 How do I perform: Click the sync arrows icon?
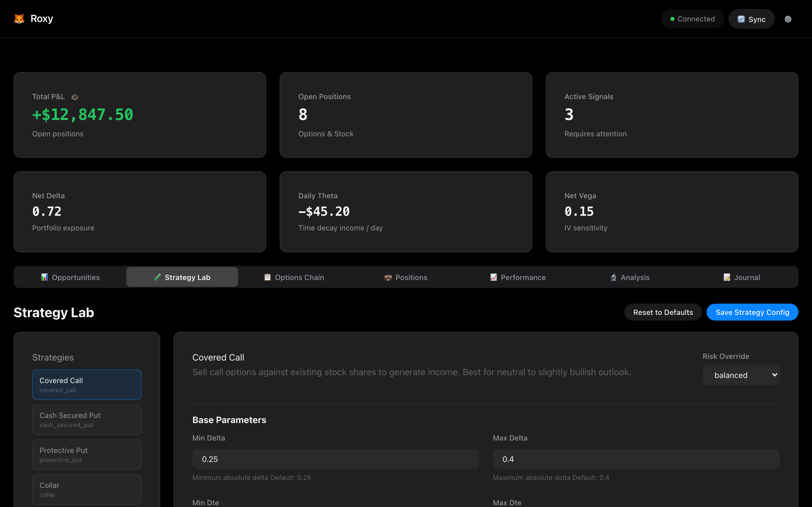click(741, 19)
